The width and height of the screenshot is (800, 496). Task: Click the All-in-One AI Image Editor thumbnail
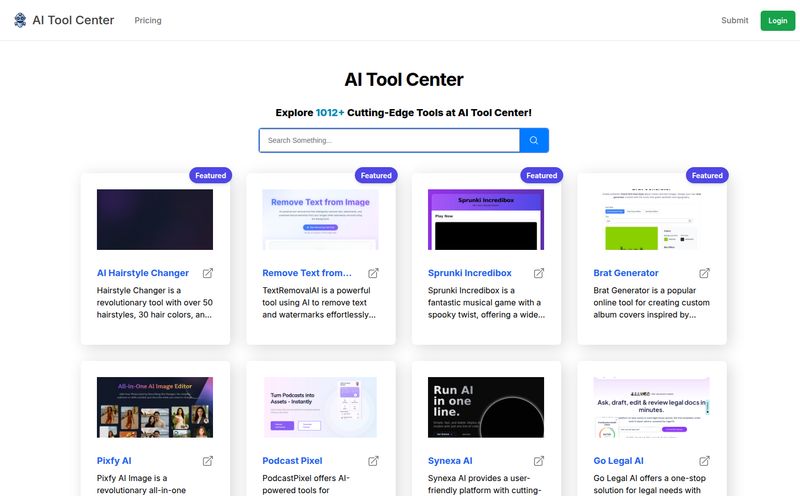click(x=155, y=407)
